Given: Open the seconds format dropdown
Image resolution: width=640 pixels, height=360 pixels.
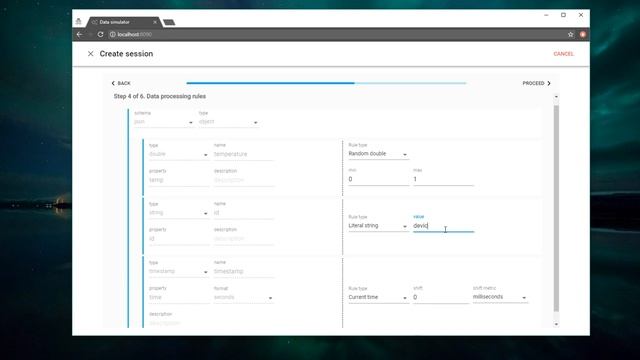Looking at the screenshot, I should click(244, 298).
